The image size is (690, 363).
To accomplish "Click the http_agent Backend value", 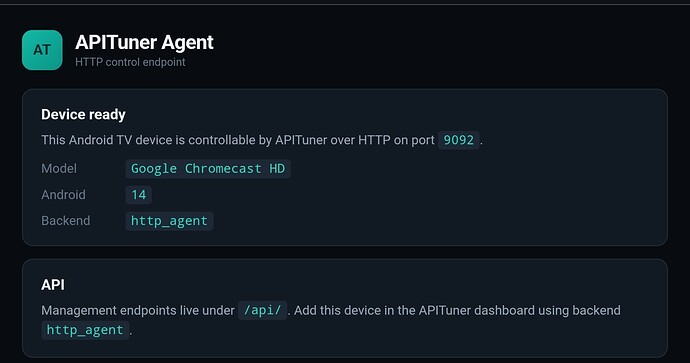I will tap(169, 221).
